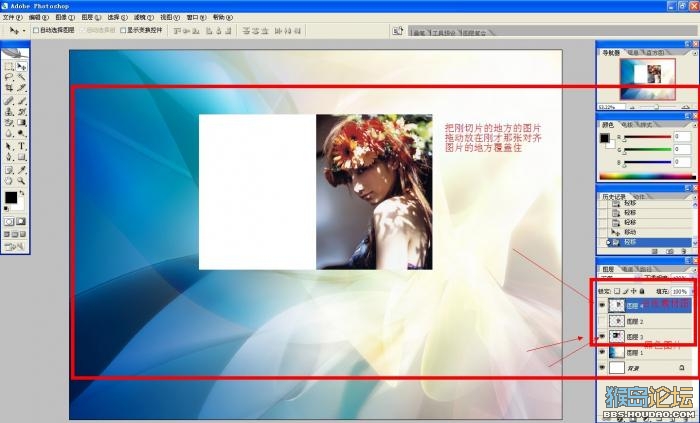700x423 pixels.
Task: Switch to the 动作 actions tab
Action: [x=639, y=196]
